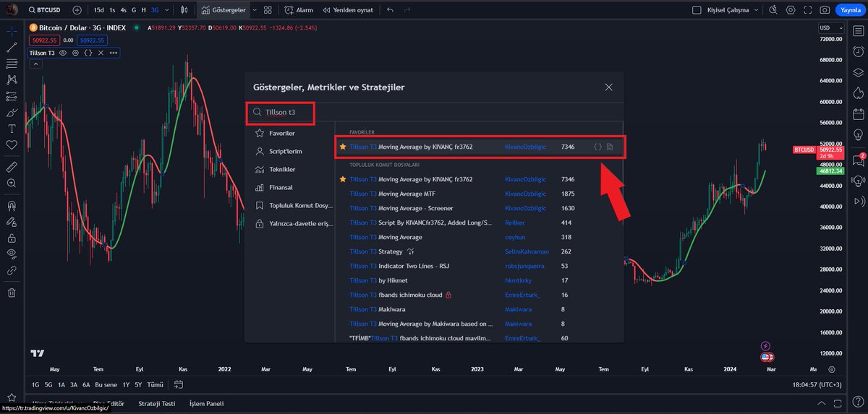The image size is (868, 414).
Task: Open the quick search icon in top toolbar
Action: (773, 10)
